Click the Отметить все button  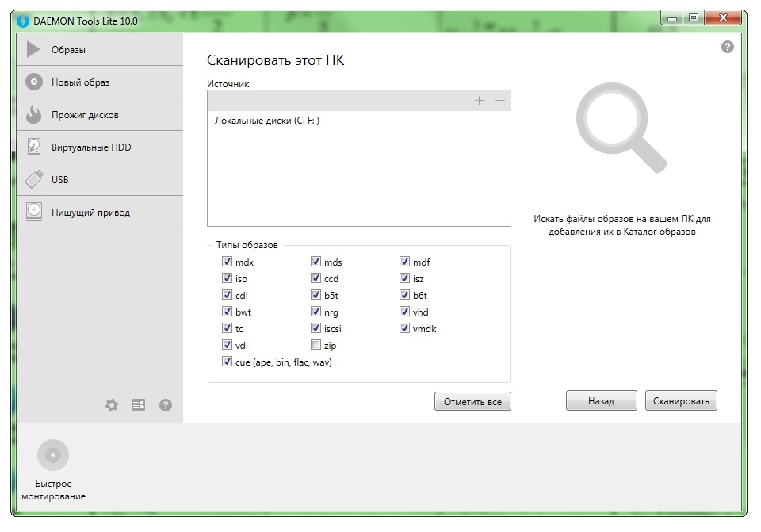point(472,402)
